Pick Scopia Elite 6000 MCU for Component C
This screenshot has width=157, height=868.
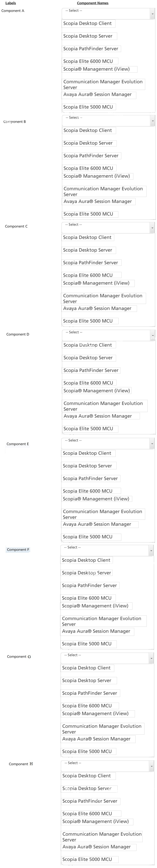[x=91, y=275]
